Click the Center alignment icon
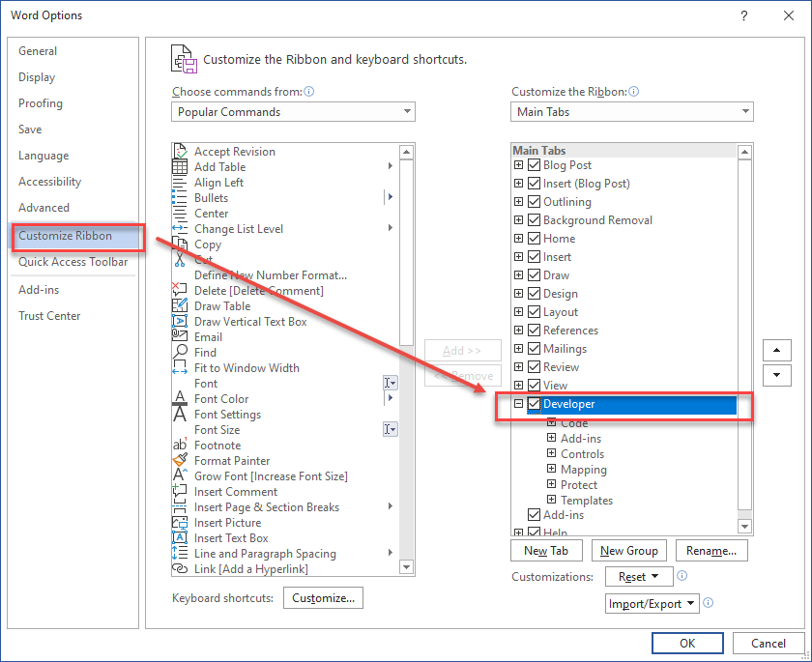 (x=180, y=214)
